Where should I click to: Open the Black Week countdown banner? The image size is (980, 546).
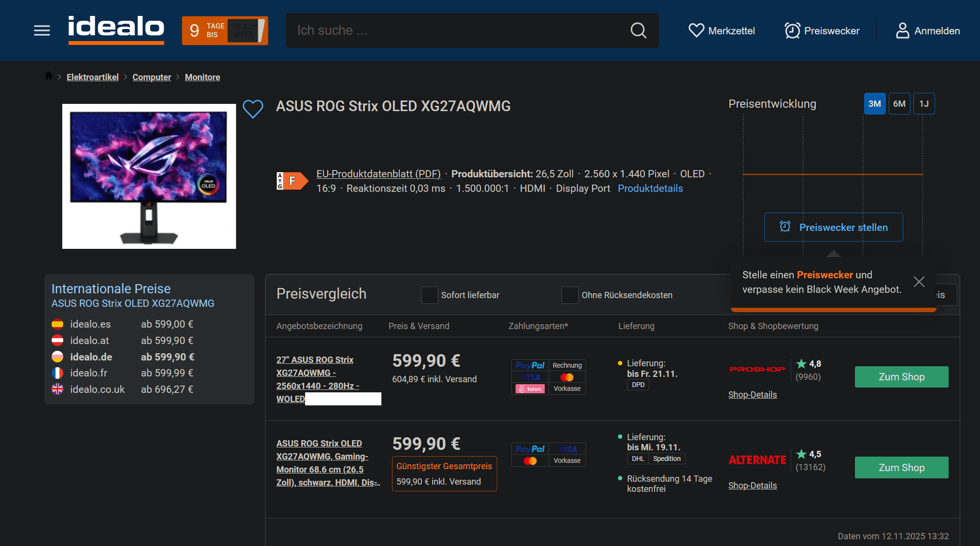(225, 30)
